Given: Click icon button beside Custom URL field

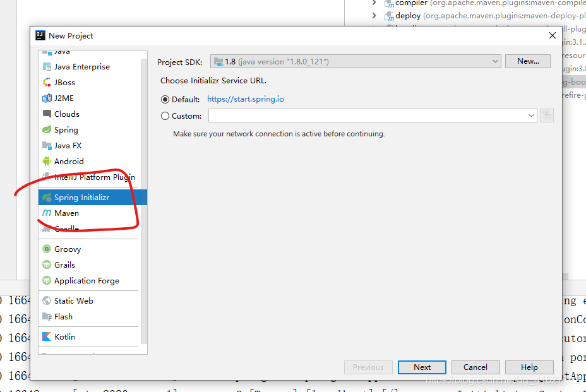Looking at the screenshot, I should click(x=547, y=116).
